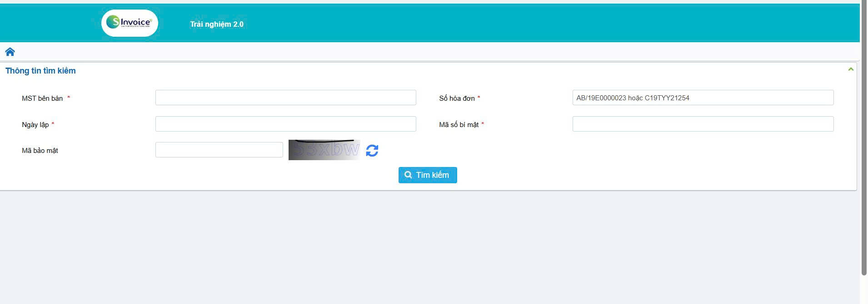Image resolution: width=868 pixels, height=304 pixels.
Task: Click the vertical page scrollbar
Action: [x=863, y=136]
